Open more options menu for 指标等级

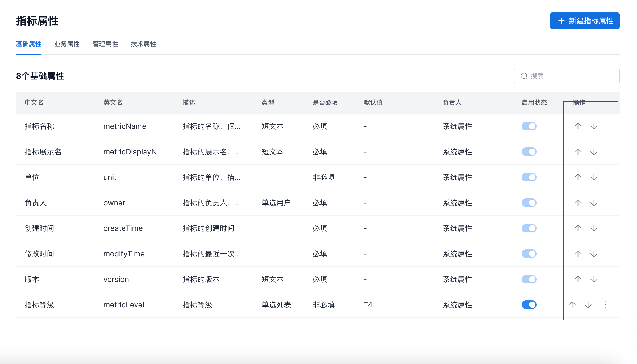click(605, 305)
